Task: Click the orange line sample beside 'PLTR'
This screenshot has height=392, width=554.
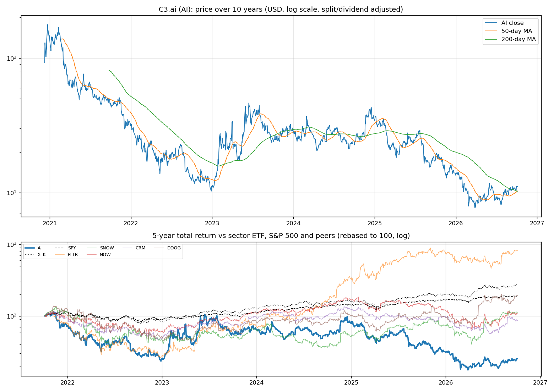Action: (x=60, y=255)
